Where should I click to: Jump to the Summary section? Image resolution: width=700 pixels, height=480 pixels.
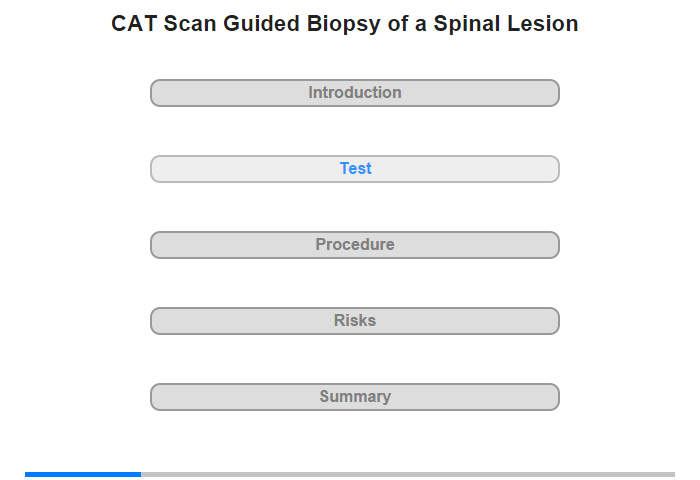point(354,397)
